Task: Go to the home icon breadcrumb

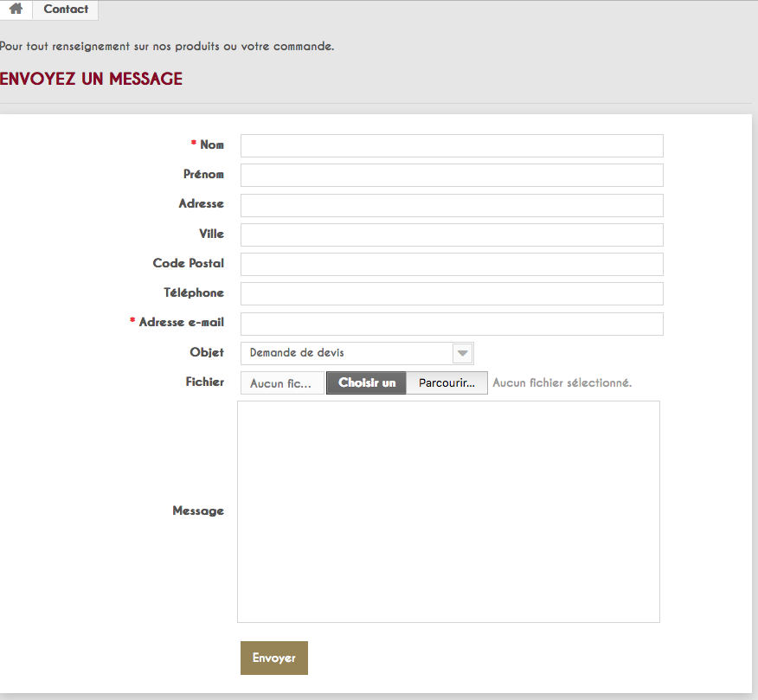Action: coord(16,10)
